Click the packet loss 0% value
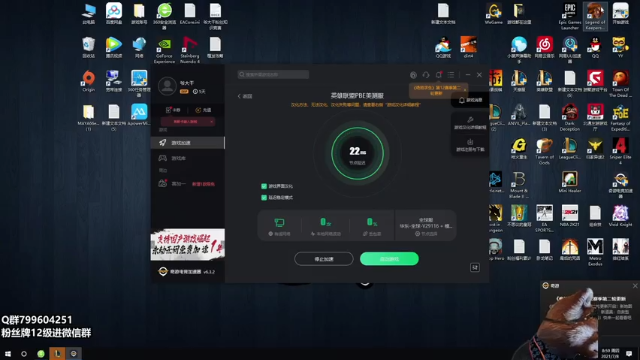The height and width of the screenshot is (360, 640). [372, 222]
